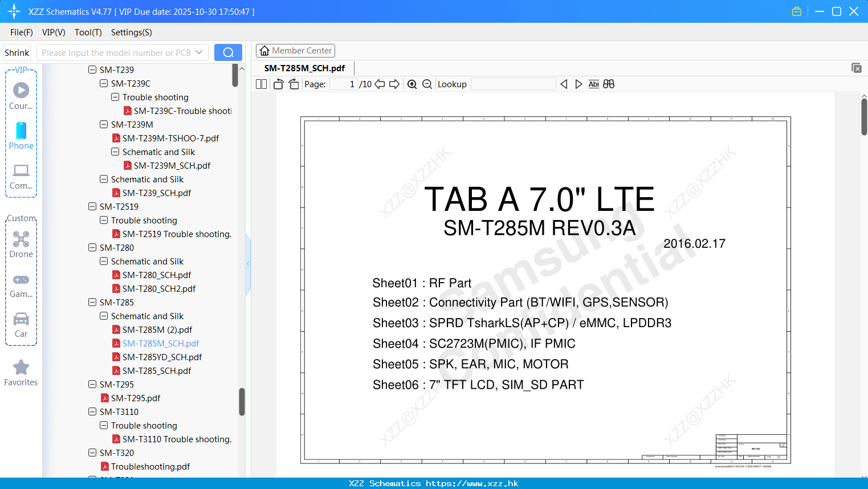Click the binoculars search icon

coord(609,84)
